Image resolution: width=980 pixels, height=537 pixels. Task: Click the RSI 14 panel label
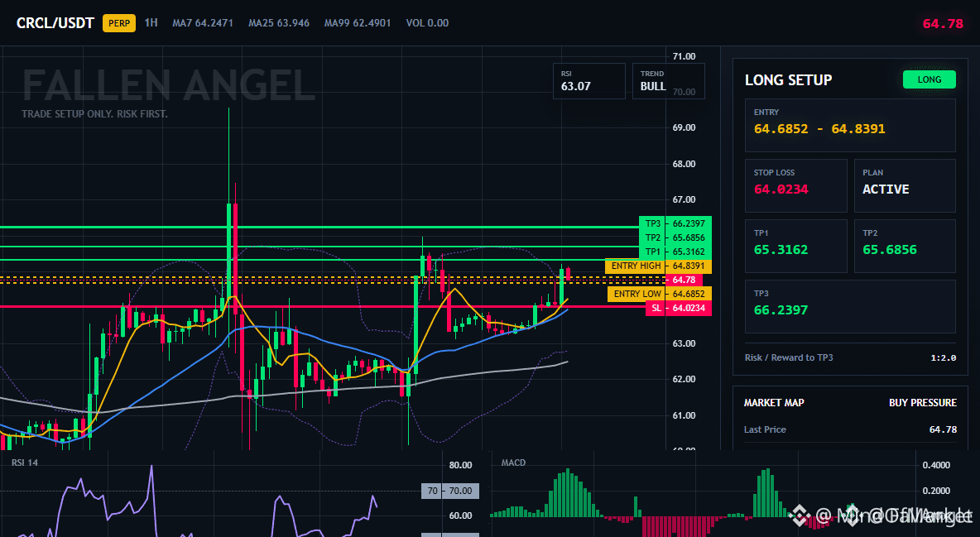[25, 463]
